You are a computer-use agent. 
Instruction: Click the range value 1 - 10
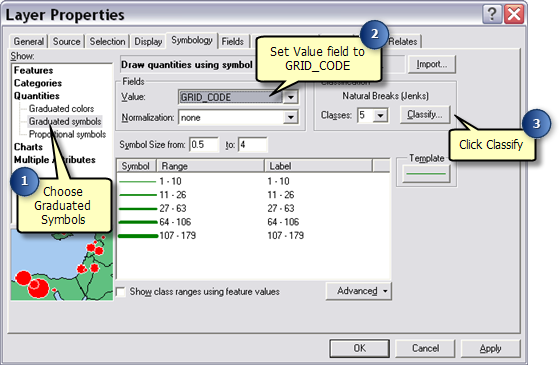(x=170, y=181)
